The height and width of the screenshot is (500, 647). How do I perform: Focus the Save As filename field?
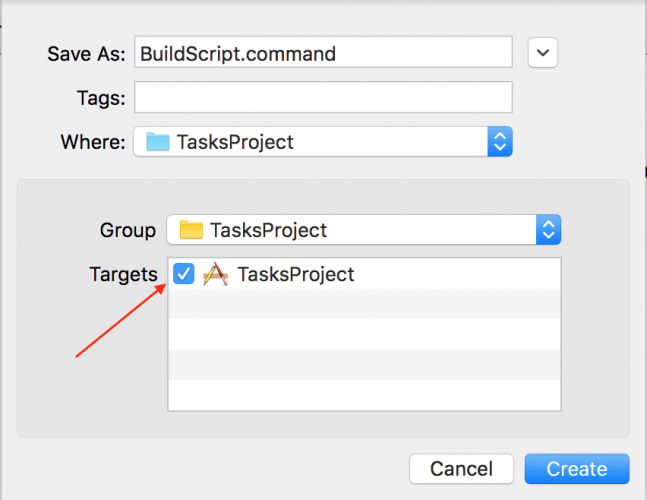323,52
